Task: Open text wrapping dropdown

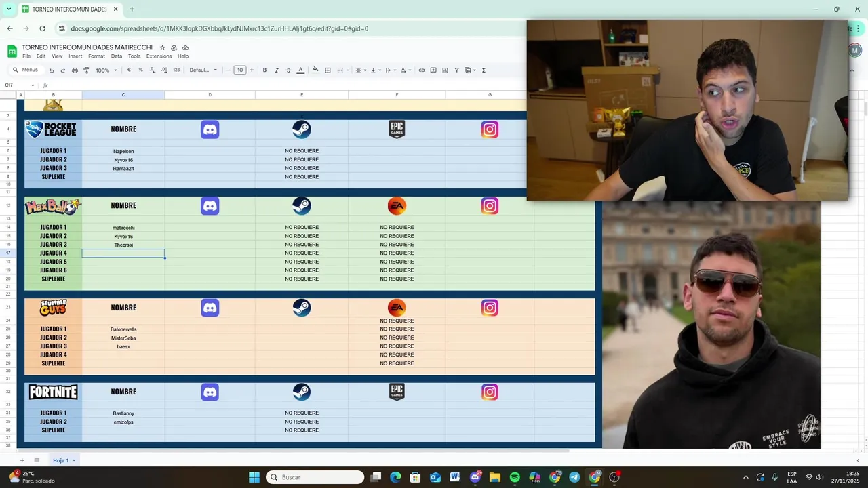Action: [x=391, y=70]
